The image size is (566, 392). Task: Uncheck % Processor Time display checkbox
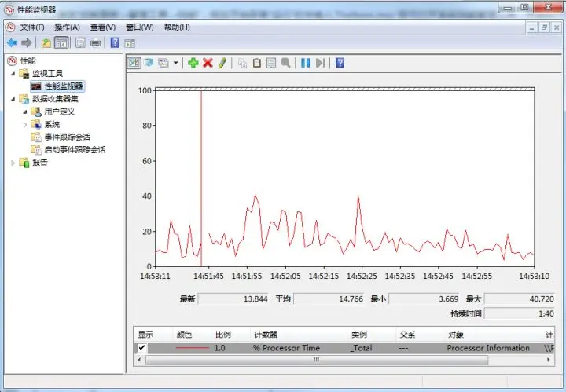(x=141, y=348)
